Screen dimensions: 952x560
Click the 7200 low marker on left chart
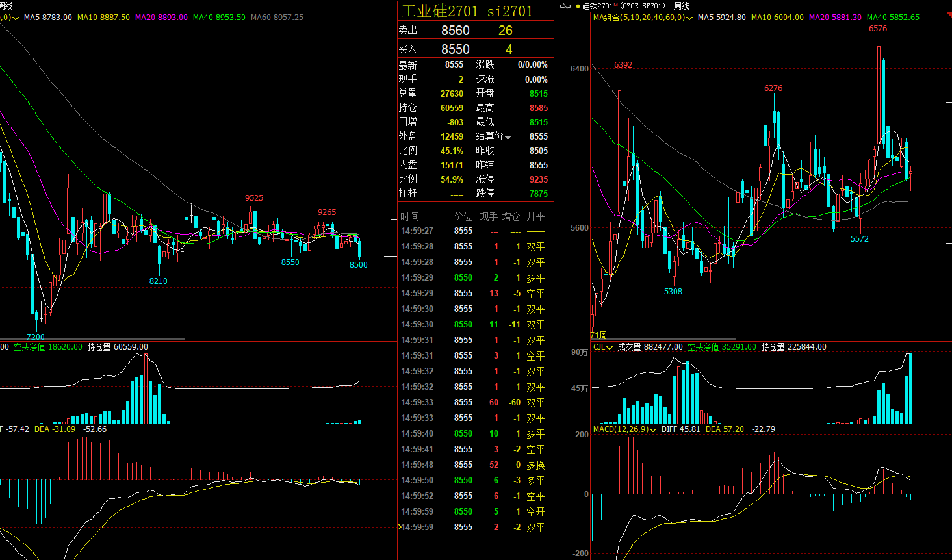pyautogui.click(x=36, y=337)
